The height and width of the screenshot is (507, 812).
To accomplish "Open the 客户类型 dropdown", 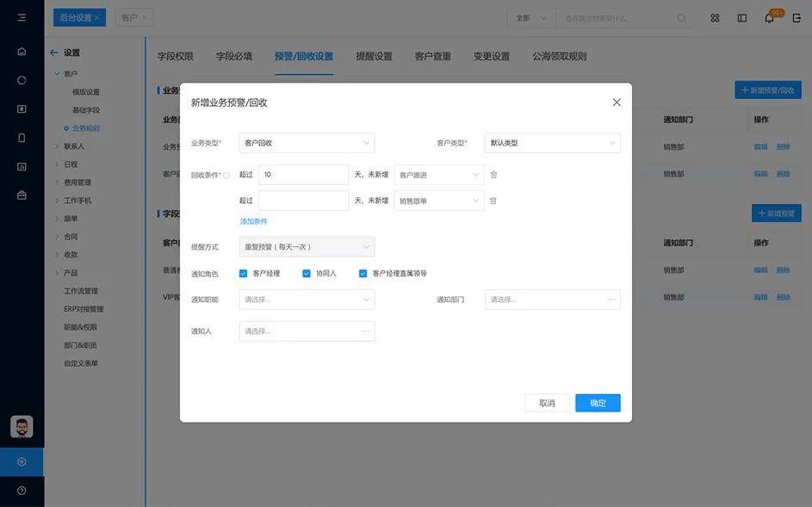I will [552, 143].
